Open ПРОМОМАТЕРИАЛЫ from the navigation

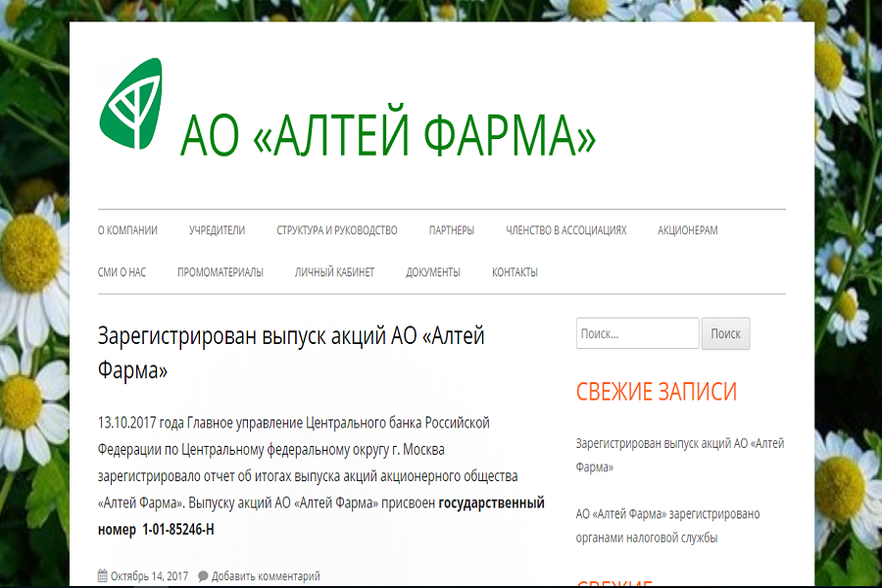click(x=220, y=272)
